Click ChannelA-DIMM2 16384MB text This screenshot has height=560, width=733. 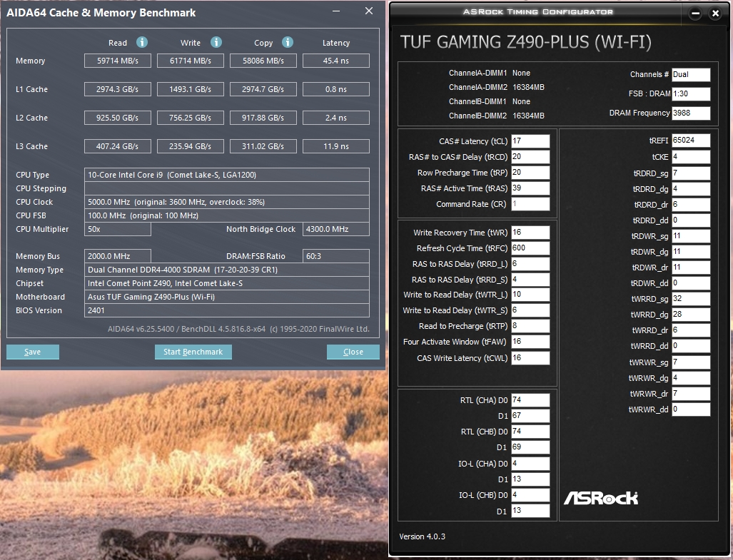click(497, 87)
